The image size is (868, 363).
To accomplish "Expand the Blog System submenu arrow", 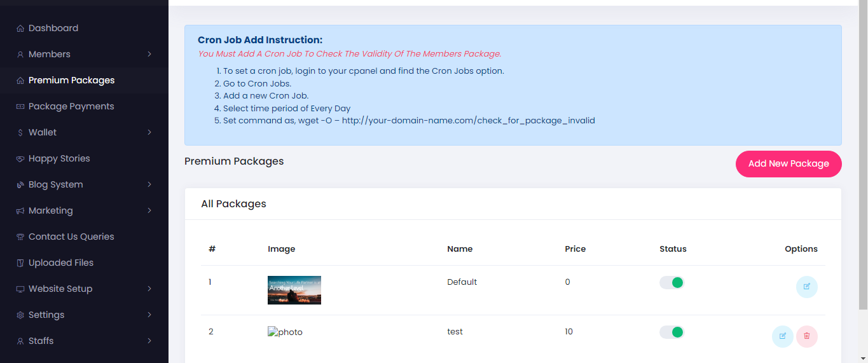I will 149,185.
